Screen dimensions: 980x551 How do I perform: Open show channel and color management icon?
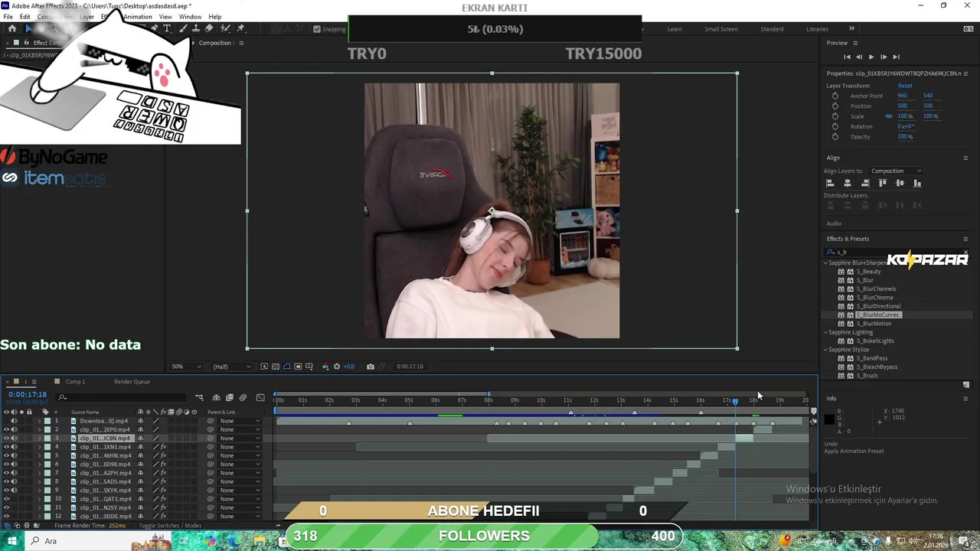(325, 367)
